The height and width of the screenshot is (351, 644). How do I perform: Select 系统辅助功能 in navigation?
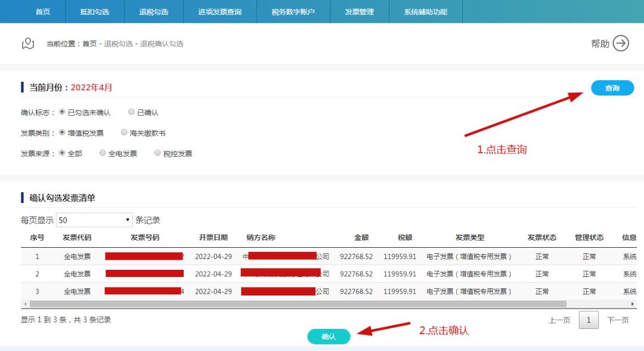click(425, 11)
